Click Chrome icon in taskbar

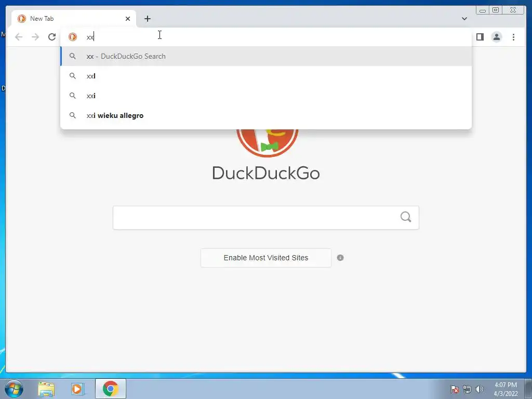point(111,389)
